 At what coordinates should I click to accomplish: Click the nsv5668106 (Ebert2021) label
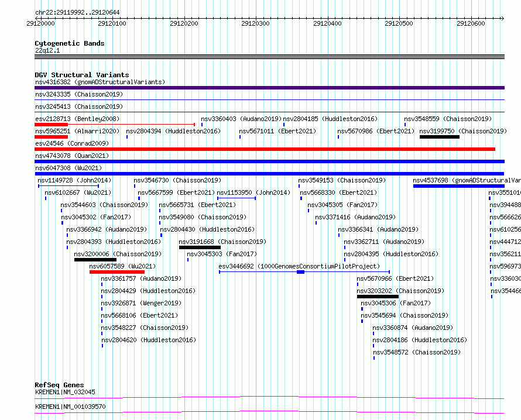coord(139,315)
